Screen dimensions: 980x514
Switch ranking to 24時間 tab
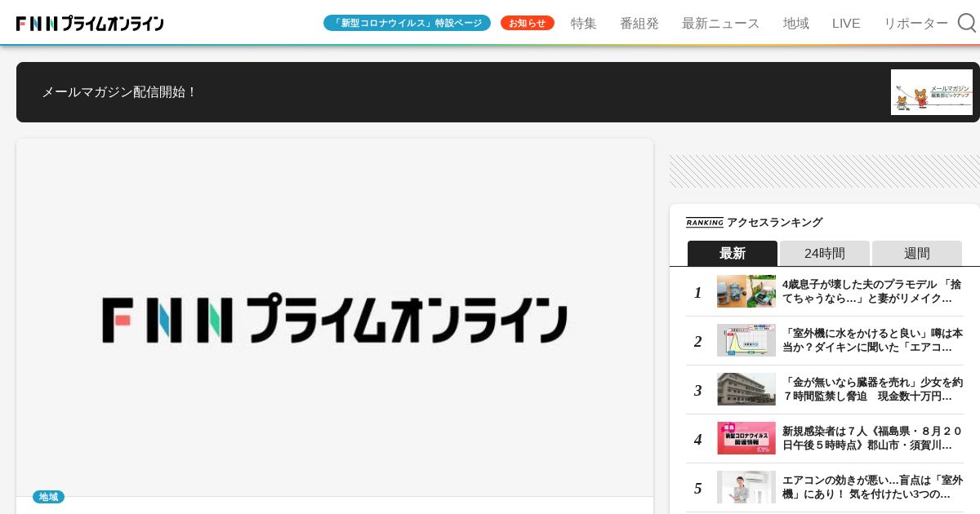(x=825, y=253)
